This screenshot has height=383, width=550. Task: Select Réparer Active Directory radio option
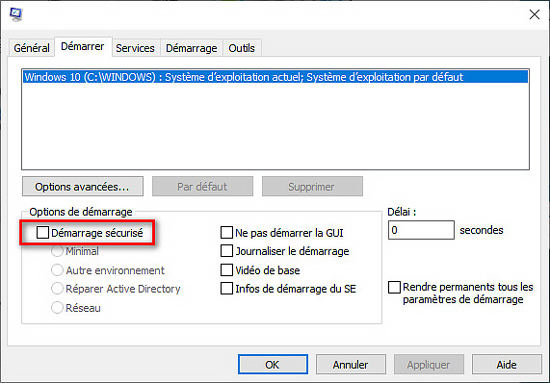pyautogui.click(x=57, y=289)
